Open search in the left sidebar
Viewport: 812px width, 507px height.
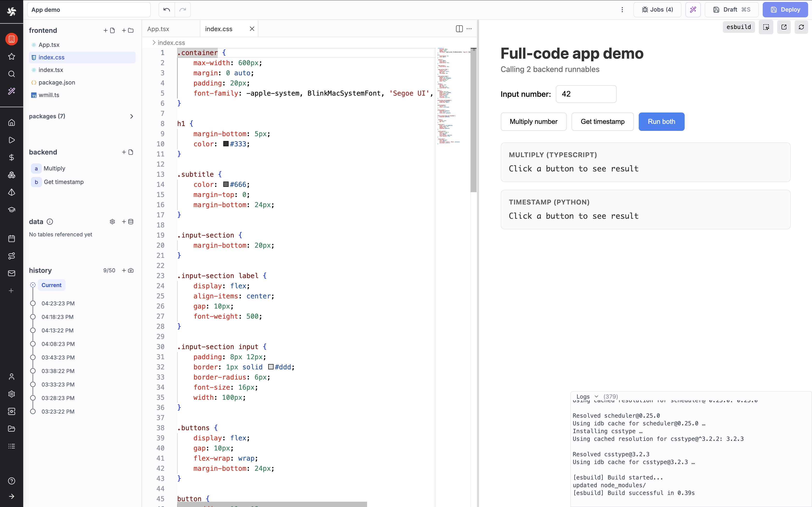coord(12,74)
